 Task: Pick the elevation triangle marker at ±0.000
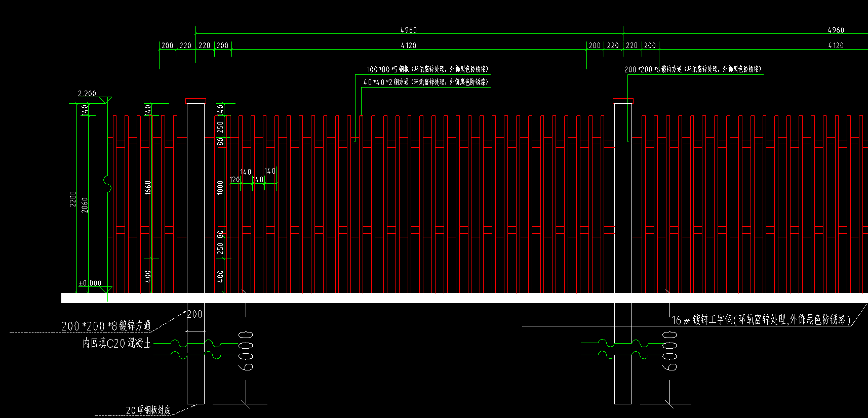click(x=106, y=289)
